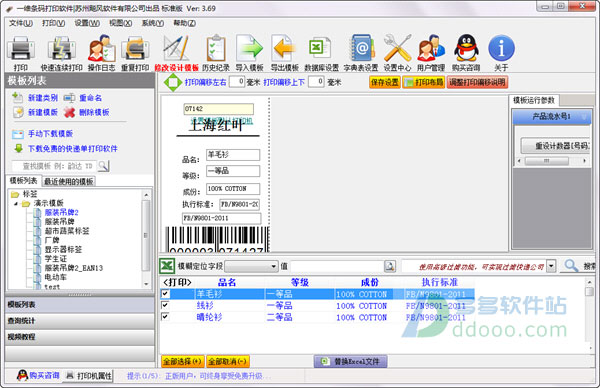This screenshot has height=388, width=600.
Task: Open the 视频教程 sidebar section
Action: (80, 337)
